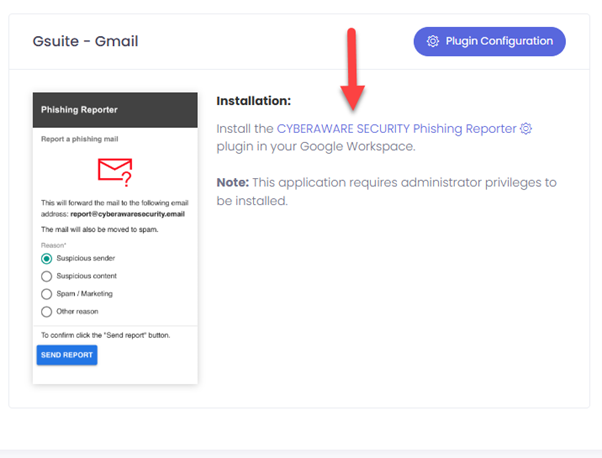Click the red arrow annotation
Image resolution: width=602 pixels, height=458 pixels.
(352, 68)
